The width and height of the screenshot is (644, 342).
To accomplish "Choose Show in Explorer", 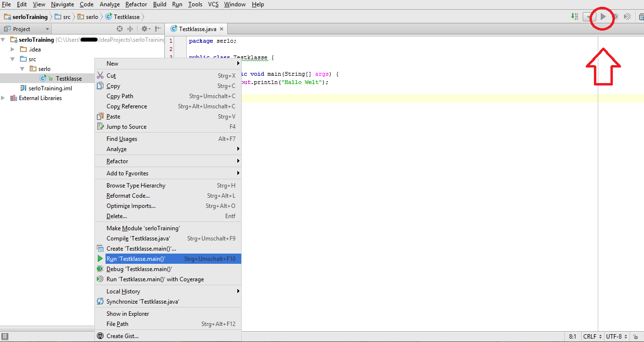I will coord(168,314).
